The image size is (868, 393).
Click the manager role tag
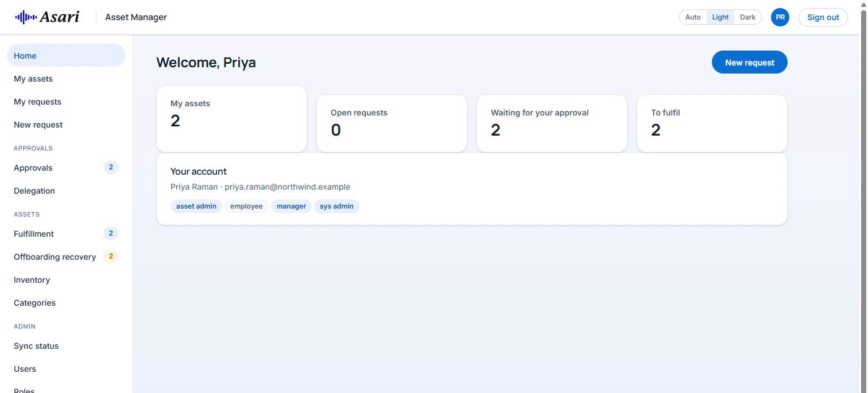click(x=291, y=206)
